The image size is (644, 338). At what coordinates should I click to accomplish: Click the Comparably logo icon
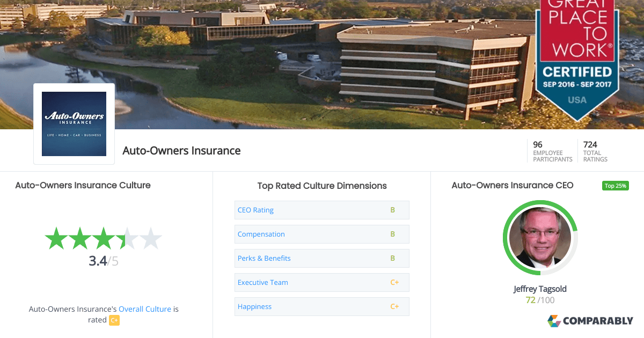[554, 321]
